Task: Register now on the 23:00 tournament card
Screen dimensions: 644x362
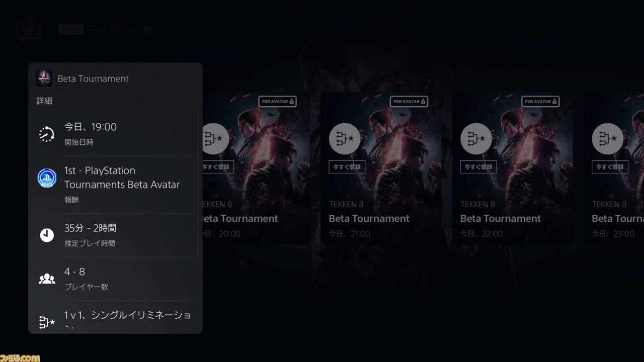Action: coord(610,167)
